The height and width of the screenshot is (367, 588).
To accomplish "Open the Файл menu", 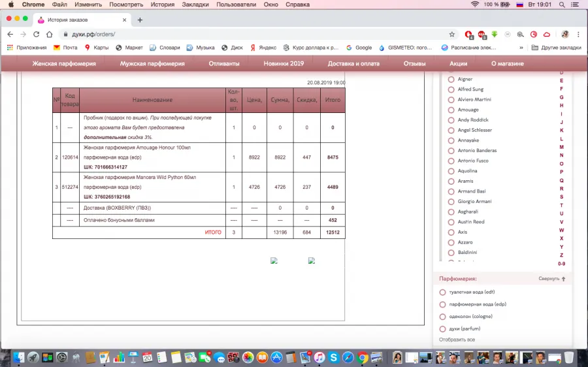I will point(59,5).
